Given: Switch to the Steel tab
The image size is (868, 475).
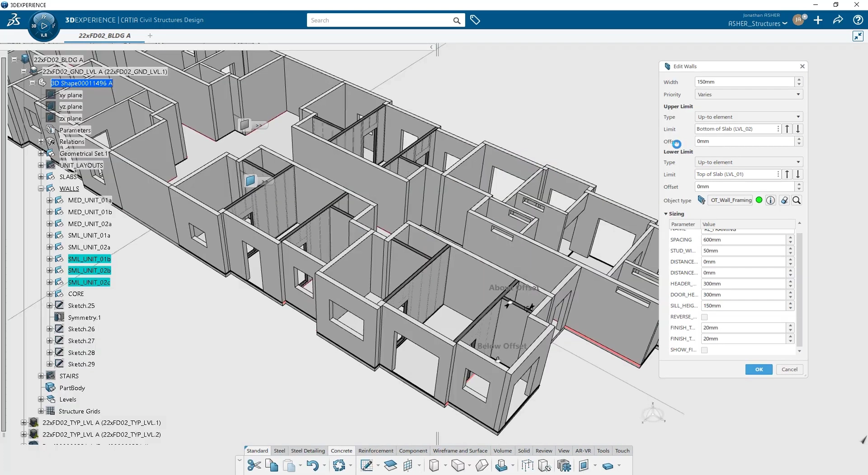Looking at the screenshot, I should [279, 451].
